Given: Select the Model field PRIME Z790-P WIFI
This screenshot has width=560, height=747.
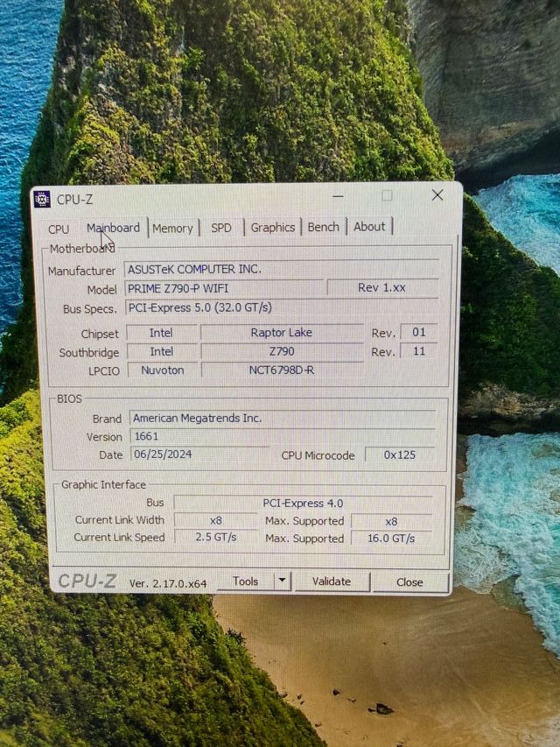Looking at the screenshot, I should pos(223,288).
